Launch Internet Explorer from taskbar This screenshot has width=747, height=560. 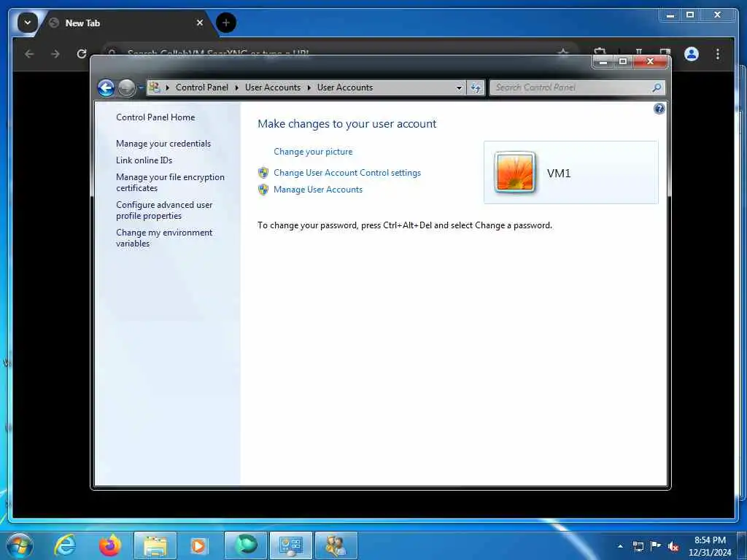coord(64,545)
